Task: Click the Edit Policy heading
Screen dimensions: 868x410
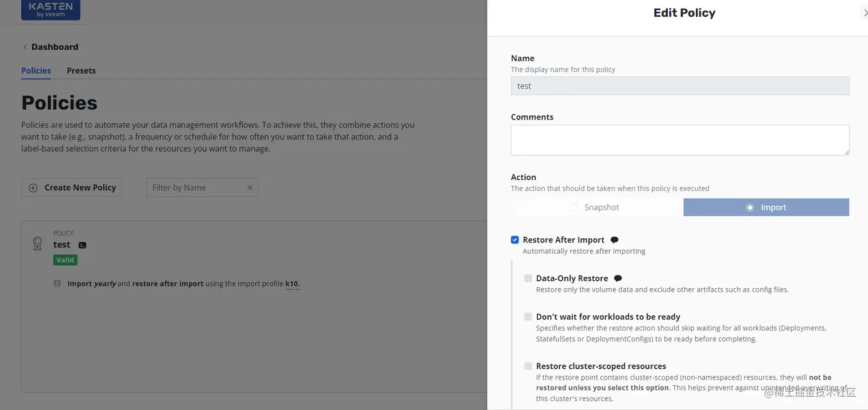Action: [684, 13]
